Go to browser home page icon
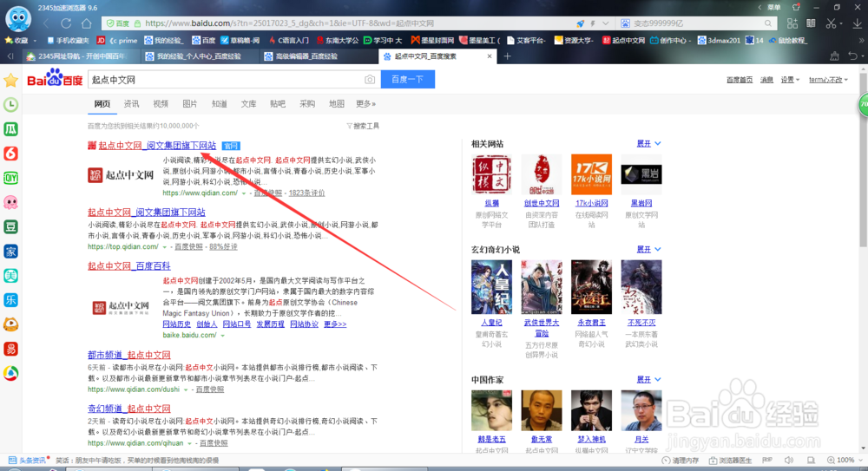 pyautogui.click(x=86, y=23)
